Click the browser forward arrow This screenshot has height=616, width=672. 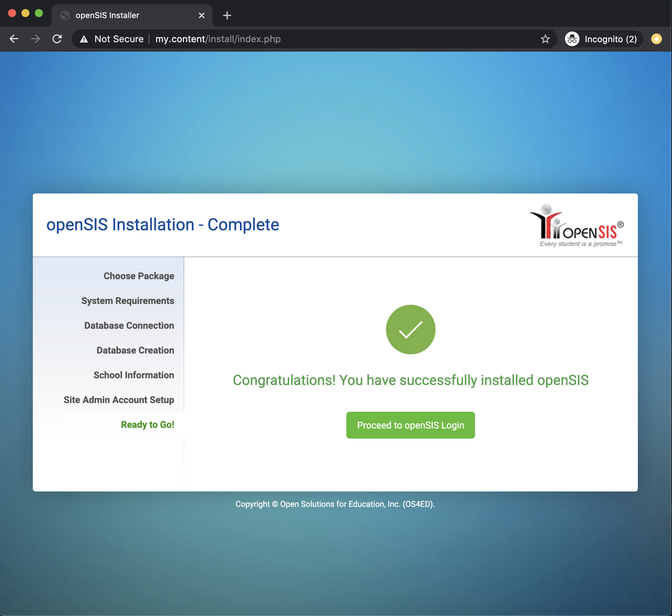(36, 39)
